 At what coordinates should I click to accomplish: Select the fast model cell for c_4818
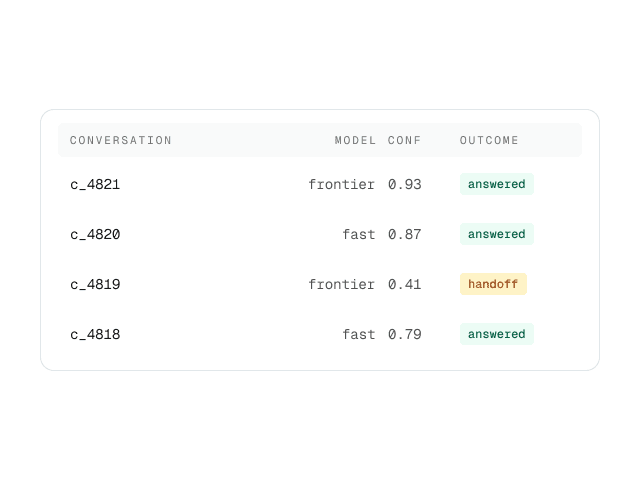(x=359, y=335)
